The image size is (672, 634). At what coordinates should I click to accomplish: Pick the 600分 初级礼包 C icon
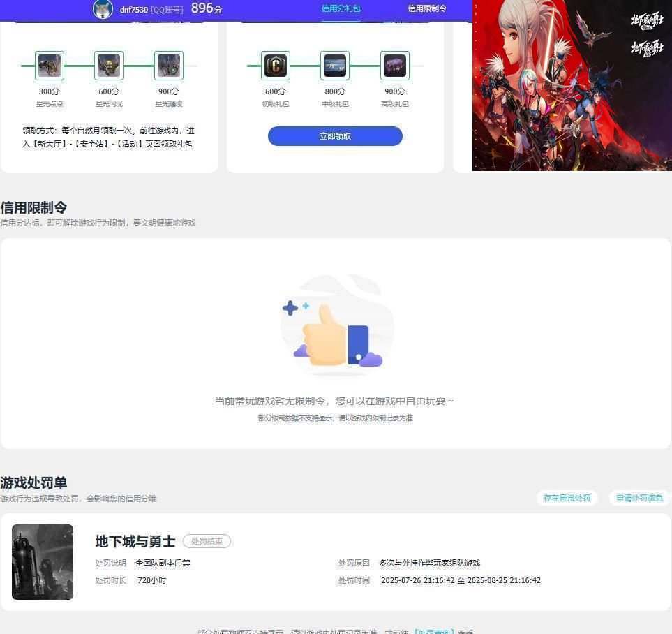[276, 66]
